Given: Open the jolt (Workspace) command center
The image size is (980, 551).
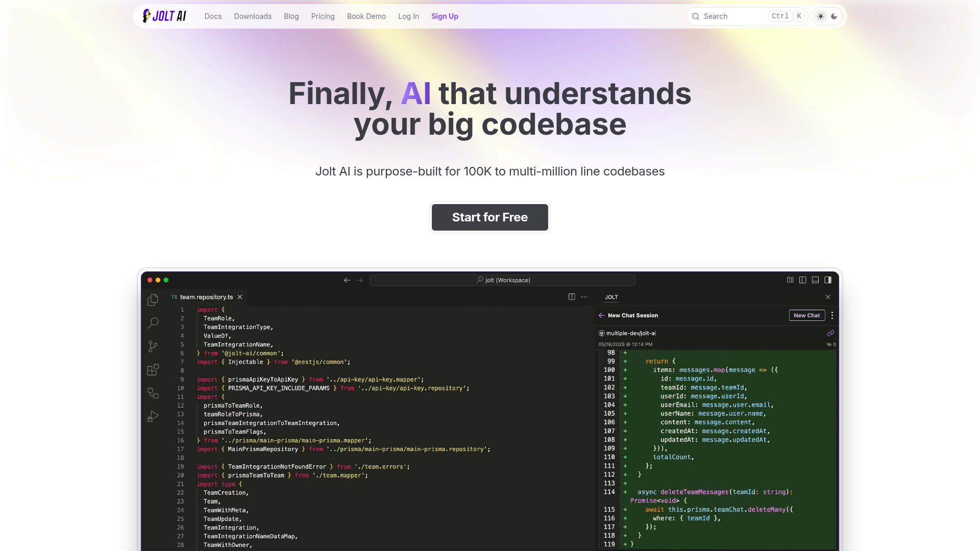Looking at the screenshot, I should tap(503, 280).
